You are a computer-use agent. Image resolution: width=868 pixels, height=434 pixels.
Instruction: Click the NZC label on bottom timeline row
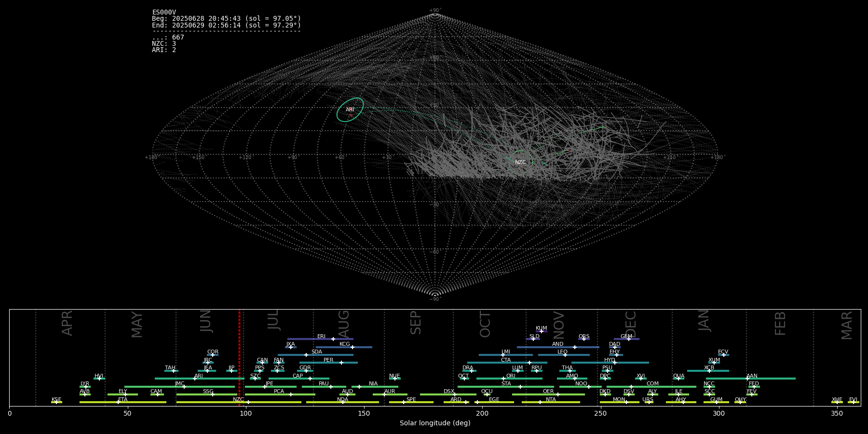pyautogui.click(x=238, y=400)
